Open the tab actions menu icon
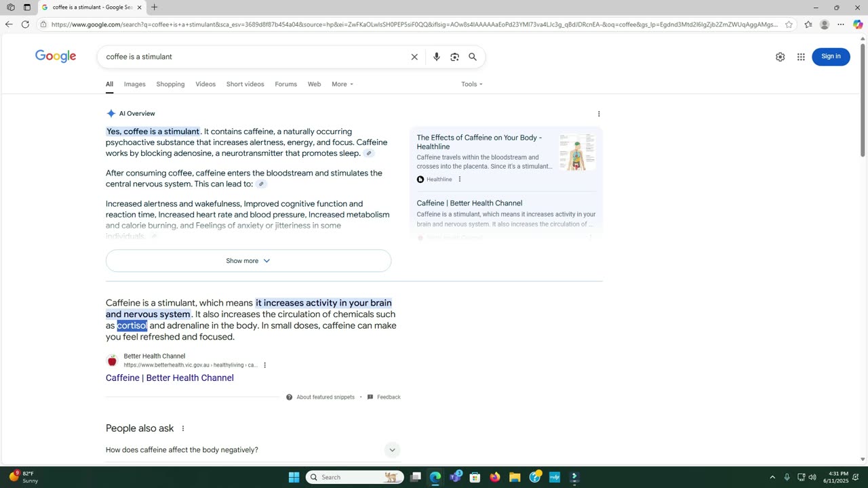Image resolution: width=868 pixels, height=488 pixels. coord(27,7)
